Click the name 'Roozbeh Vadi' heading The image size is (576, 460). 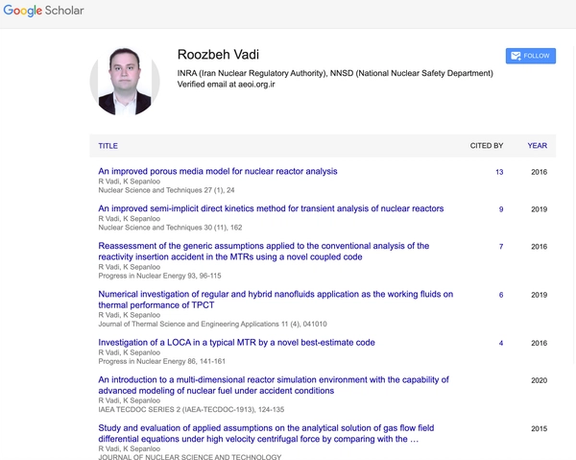click(218, 54)
